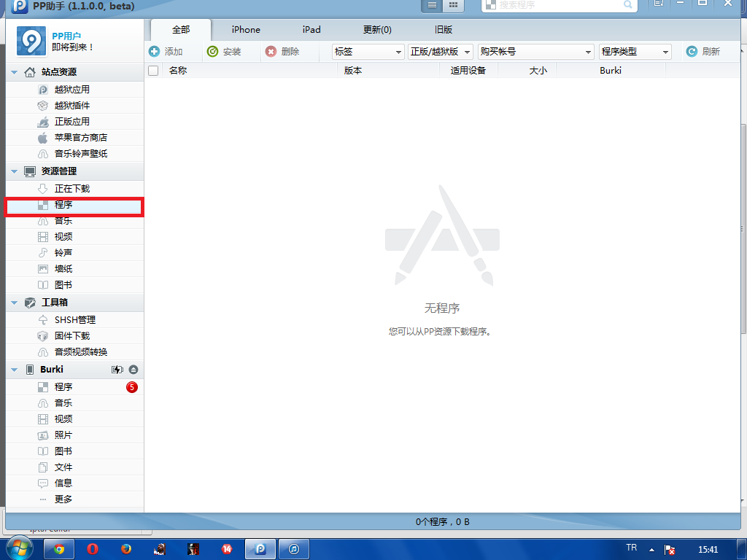Collapse the Burki device section
The width and height of the screenshot is (747, 560).
click(15, 370)
